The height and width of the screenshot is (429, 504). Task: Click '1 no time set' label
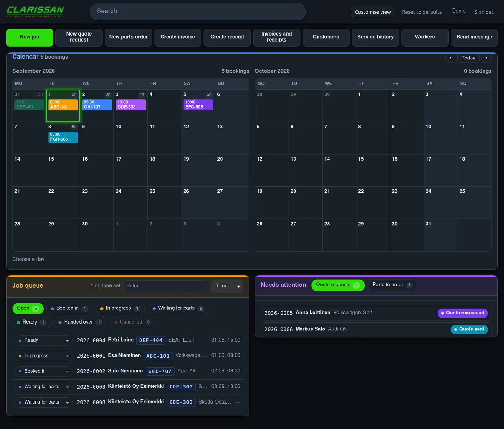[106, 286]
